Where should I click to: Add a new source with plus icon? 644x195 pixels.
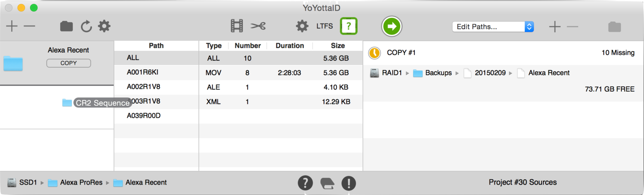pyautogui.click(x=12, y=26)
